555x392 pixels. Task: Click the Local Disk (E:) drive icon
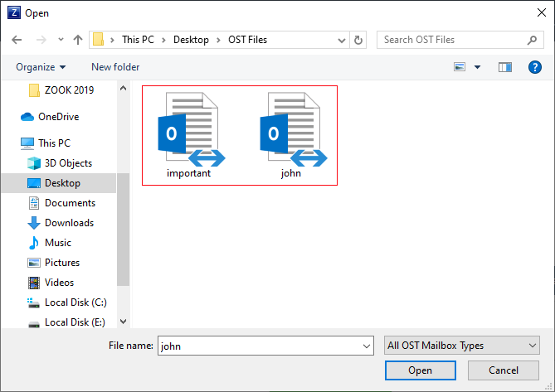(x=34, y=324)
